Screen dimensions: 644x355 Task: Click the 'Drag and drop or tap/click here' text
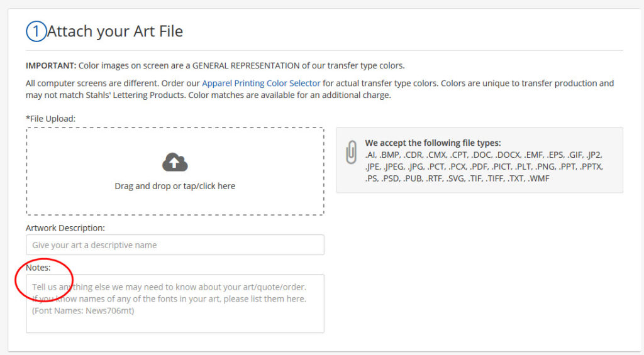(175, 186)
